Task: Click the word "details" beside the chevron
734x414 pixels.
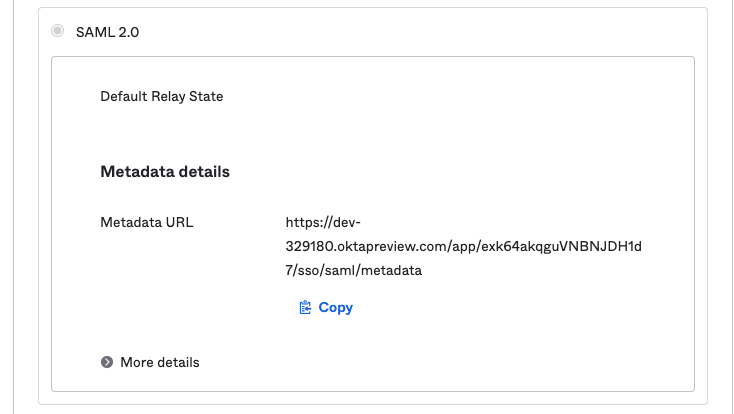Action: [178, 362]
